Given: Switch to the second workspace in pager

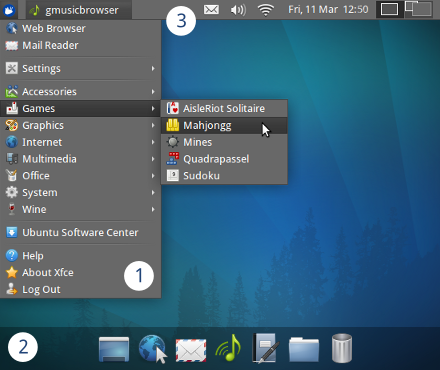Looking at the screenshot, I should click(419, 9).
